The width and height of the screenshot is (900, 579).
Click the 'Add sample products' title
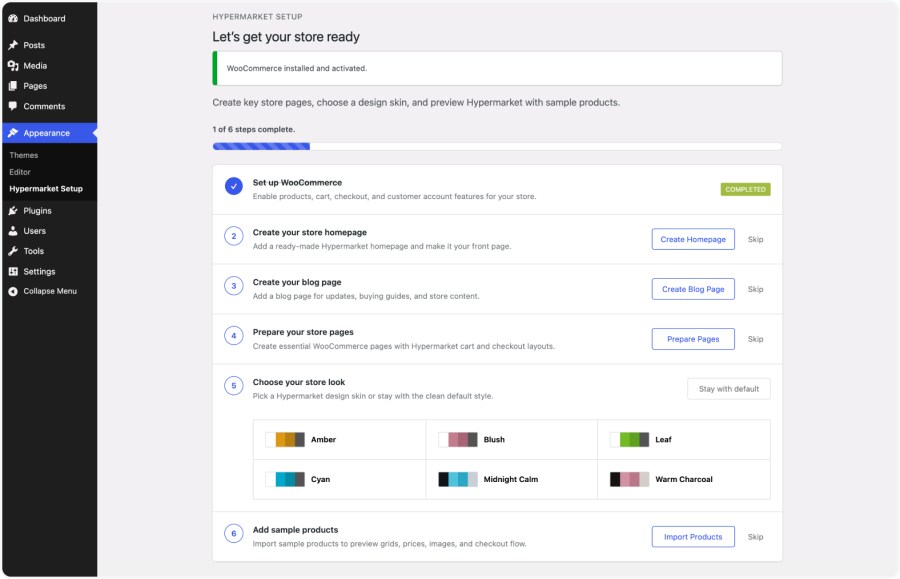(x=295, y=530)
